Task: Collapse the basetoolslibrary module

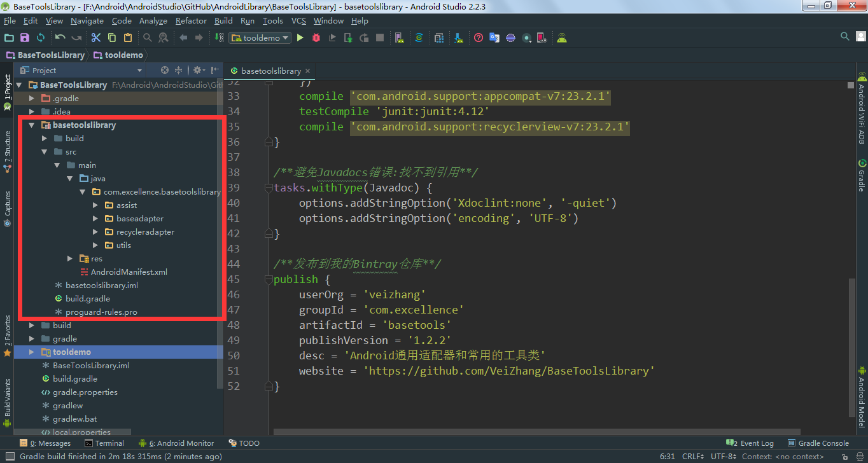Action: click(31, 125)
